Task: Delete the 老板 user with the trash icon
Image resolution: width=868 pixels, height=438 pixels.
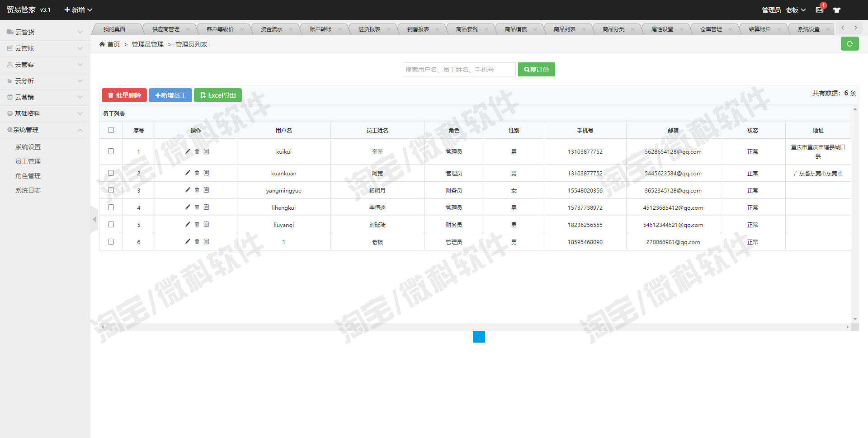Action: click(197, 241)
